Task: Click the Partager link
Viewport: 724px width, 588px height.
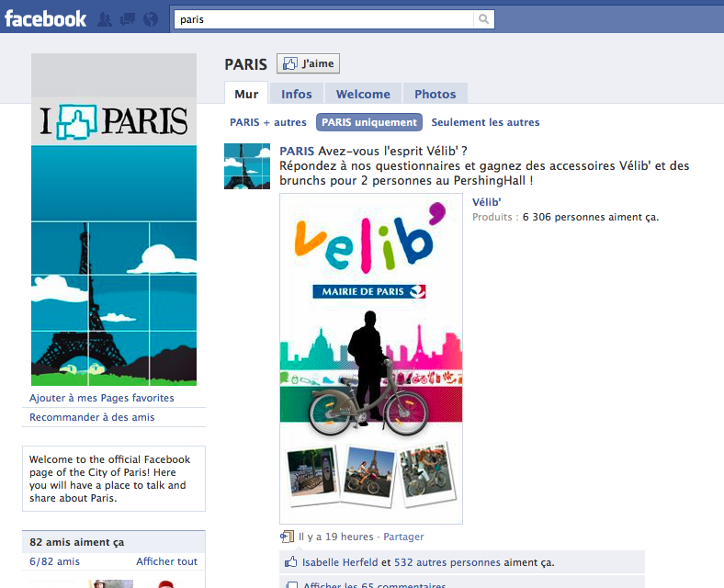Action: pos(403,537)
